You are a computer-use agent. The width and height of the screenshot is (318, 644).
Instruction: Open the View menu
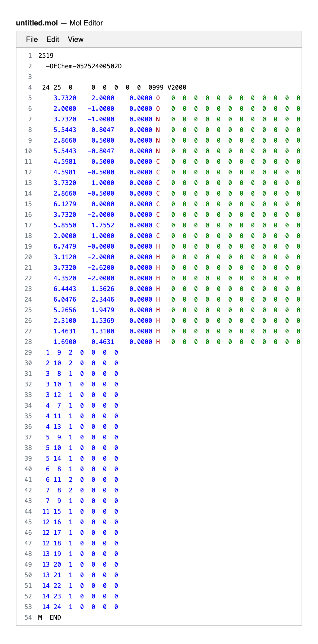pyautogui.click(x=76, y=39)
